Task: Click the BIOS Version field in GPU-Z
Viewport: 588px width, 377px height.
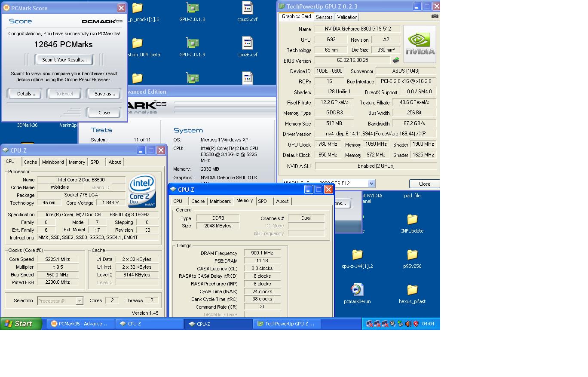Action: [352, 60]
